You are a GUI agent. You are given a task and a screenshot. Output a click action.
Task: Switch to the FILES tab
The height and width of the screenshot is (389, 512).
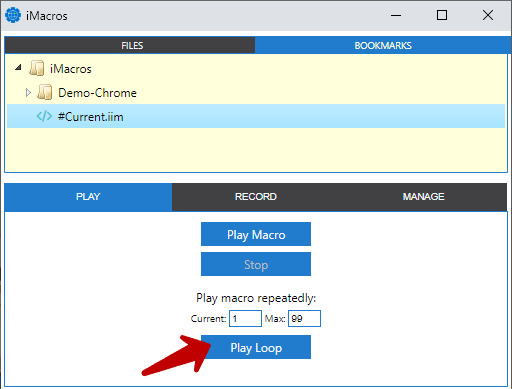[x=130, y=45]
